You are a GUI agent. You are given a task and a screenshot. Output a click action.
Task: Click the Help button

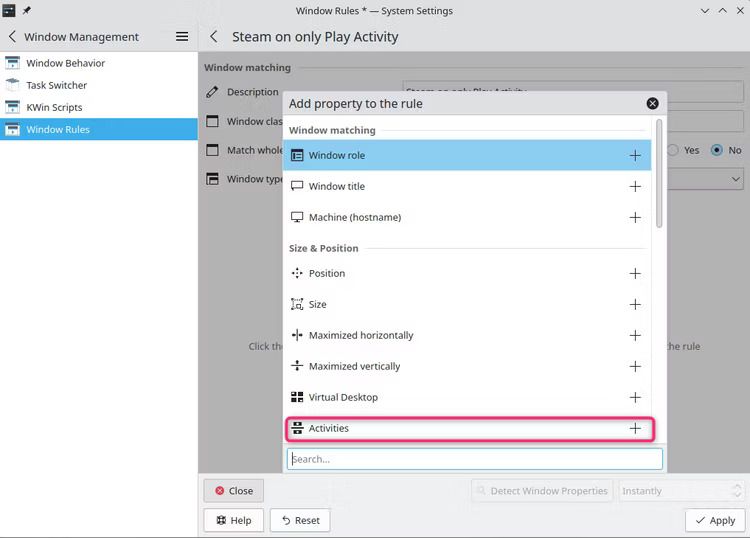point(234,520)
